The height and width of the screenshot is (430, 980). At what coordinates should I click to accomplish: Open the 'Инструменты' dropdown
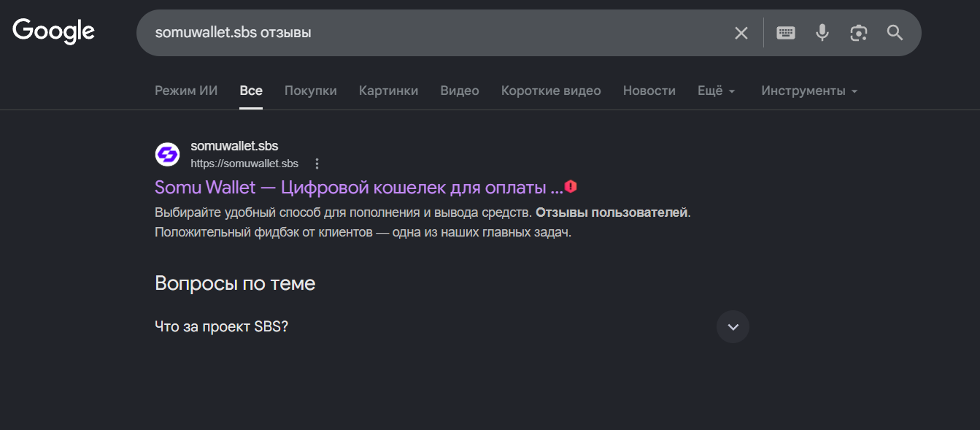809,91
